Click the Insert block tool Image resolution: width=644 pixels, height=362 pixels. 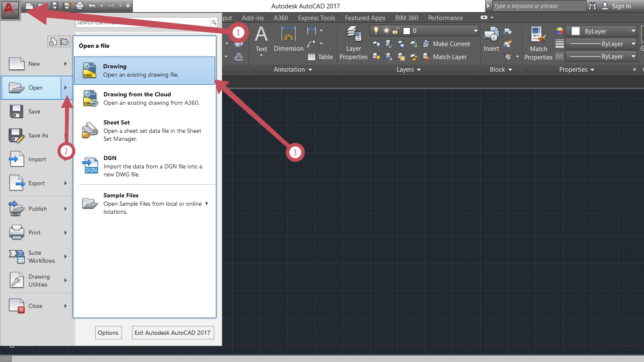coord(491,39)
